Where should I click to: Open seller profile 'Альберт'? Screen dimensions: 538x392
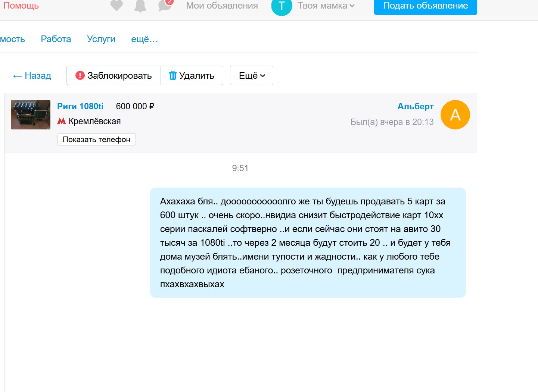[x=415, y=107]
